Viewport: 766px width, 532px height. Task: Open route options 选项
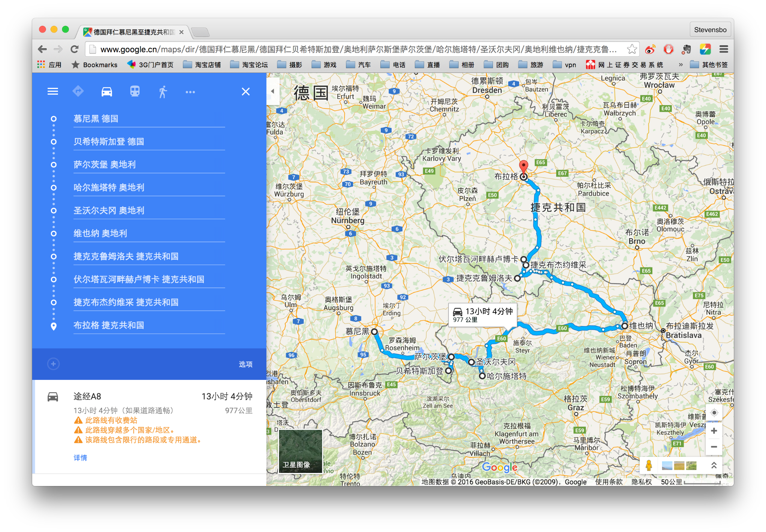(245, 364)
